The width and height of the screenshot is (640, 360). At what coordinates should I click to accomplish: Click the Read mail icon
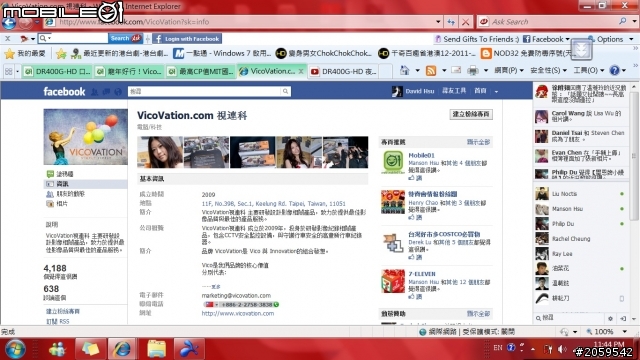[456, 71]
